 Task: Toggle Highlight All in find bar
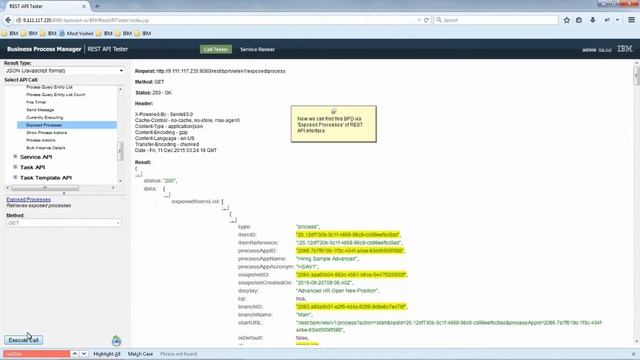107,354
